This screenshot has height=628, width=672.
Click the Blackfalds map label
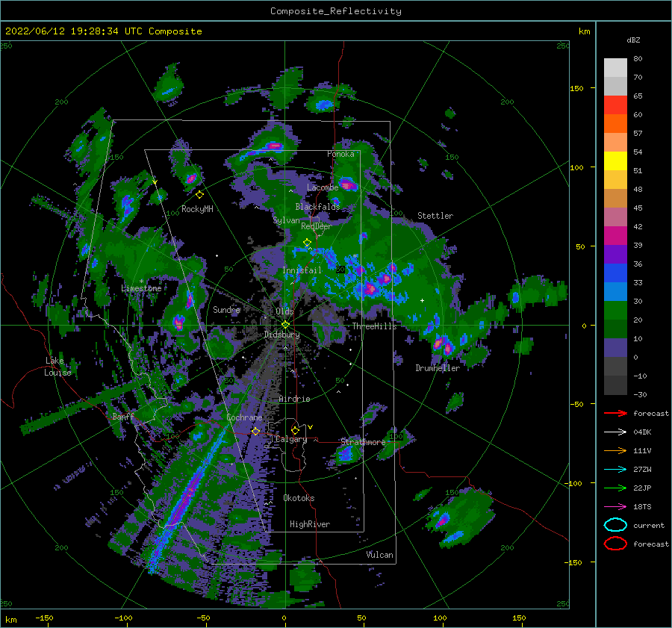pos(317,207)
